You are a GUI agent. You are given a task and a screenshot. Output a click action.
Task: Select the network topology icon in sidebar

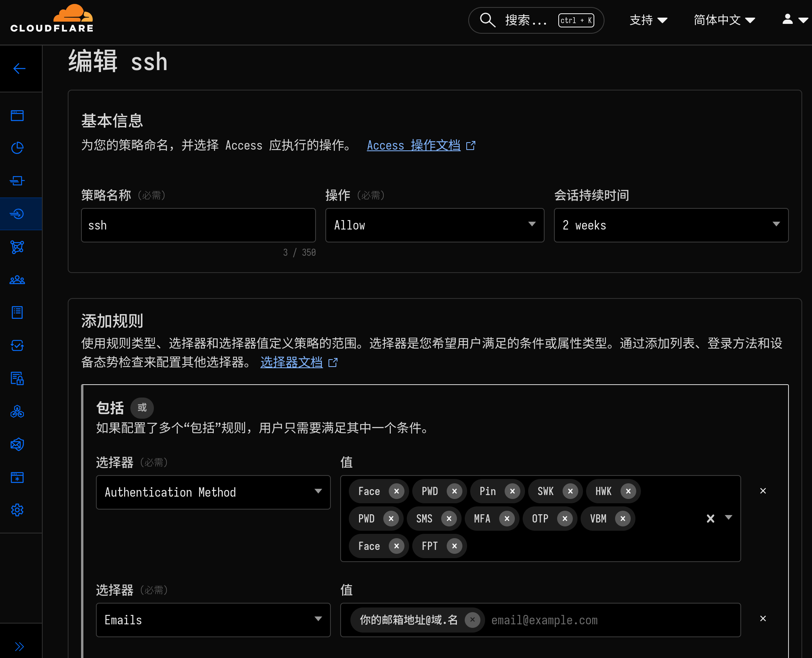coord(17,247)
